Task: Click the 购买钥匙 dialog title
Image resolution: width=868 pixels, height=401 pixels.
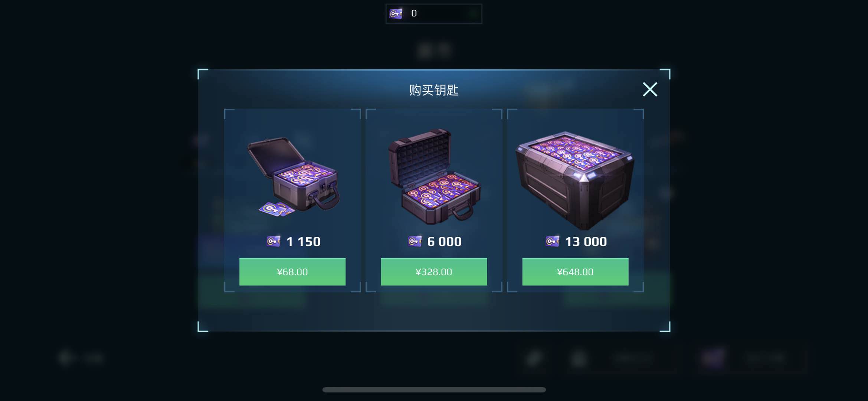Action: pos(434,90)
